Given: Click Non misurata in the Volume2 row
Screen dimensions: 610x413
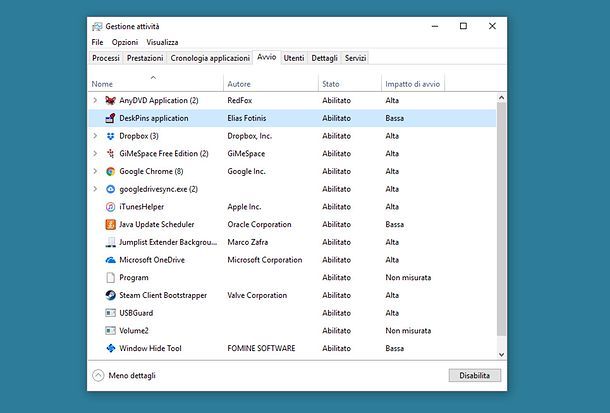Looking at the screenshot, I should click(x=408, y=331).
